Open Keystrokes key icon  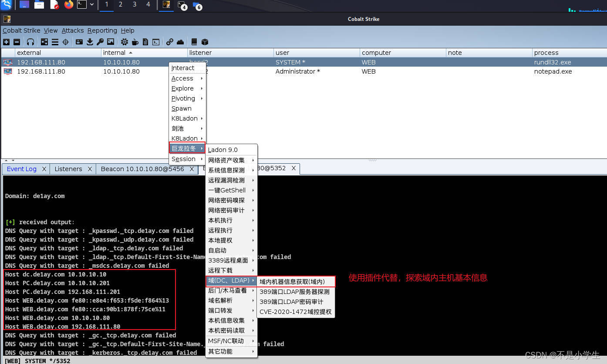(100, 42)
